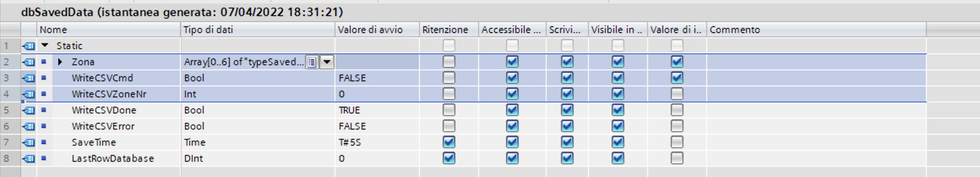Click the data block icon in Static row
This screenshot has height=177, width=980.
click(x=29, y=46)
